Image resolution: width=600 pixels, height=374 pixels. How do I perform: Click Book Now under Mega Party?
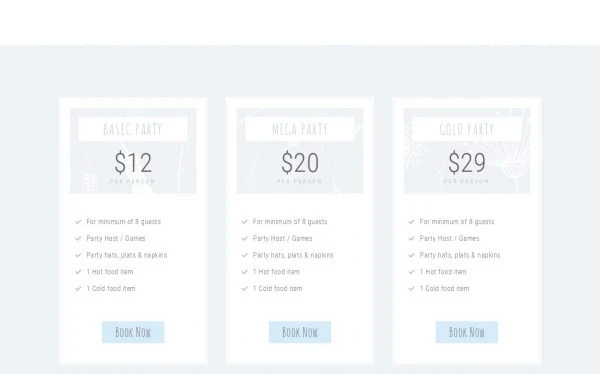300,332
